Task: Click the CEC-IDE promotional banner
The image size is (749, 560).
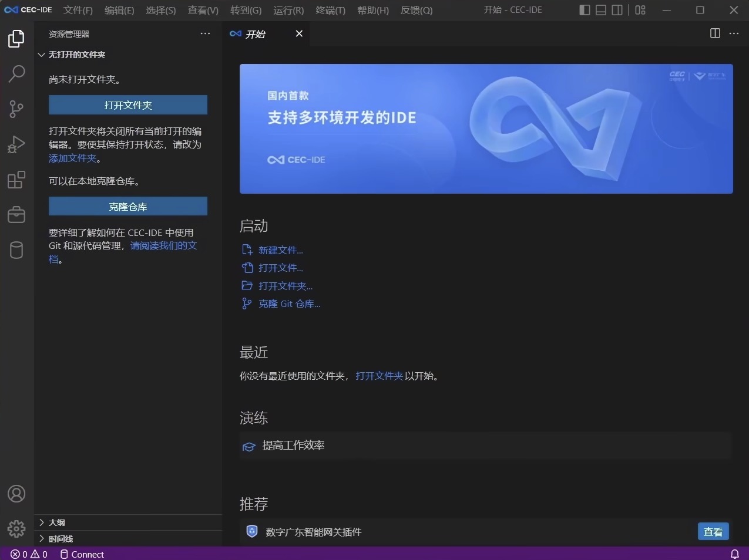Action: (x=486, y=129)
